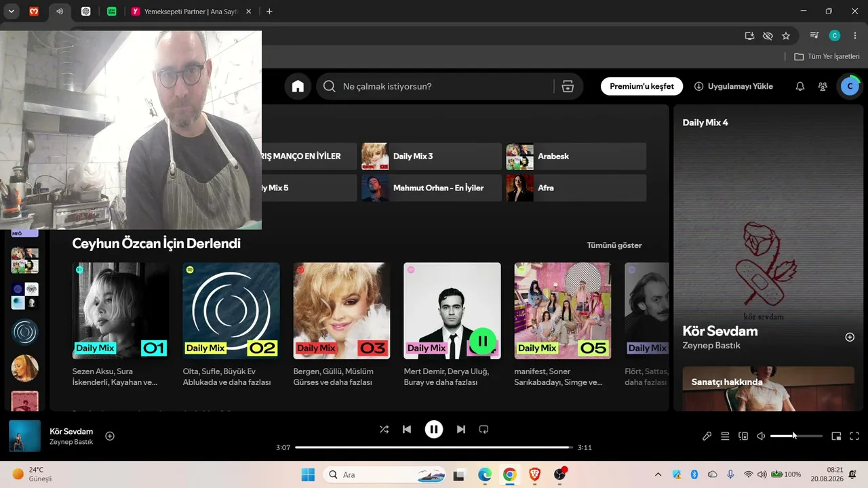This screenshot has width=868, height=488.
Task: Open Arabesk playlist tile
Action: pos(576,156)
